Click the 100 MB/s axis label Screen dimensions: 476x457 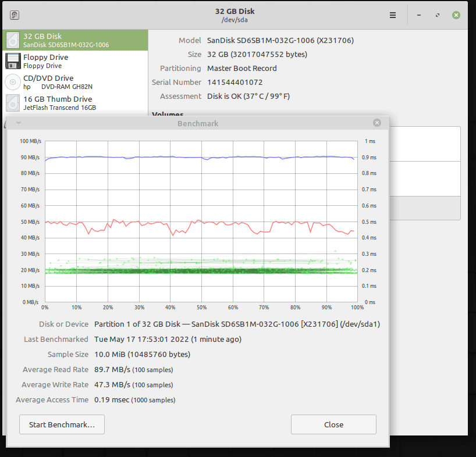tap(30, 141)
